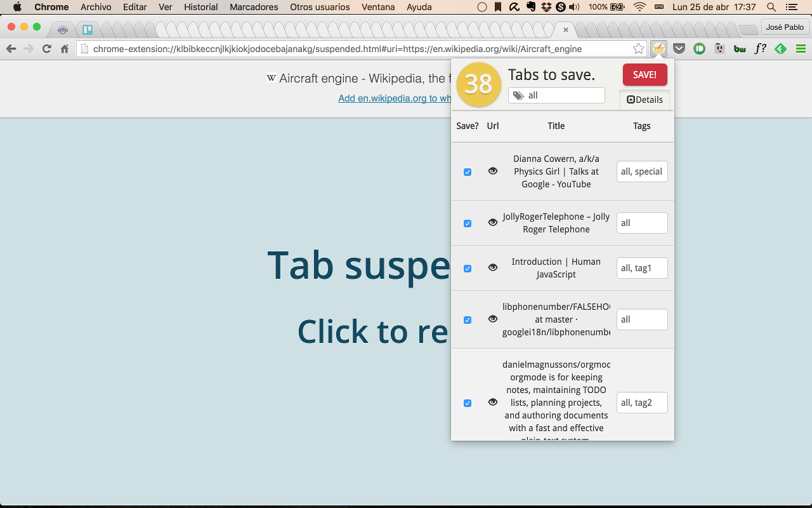Click title 'Introduction | Human JavaScript'
This screenshot has width=812, height=508.
click(556, 268)
